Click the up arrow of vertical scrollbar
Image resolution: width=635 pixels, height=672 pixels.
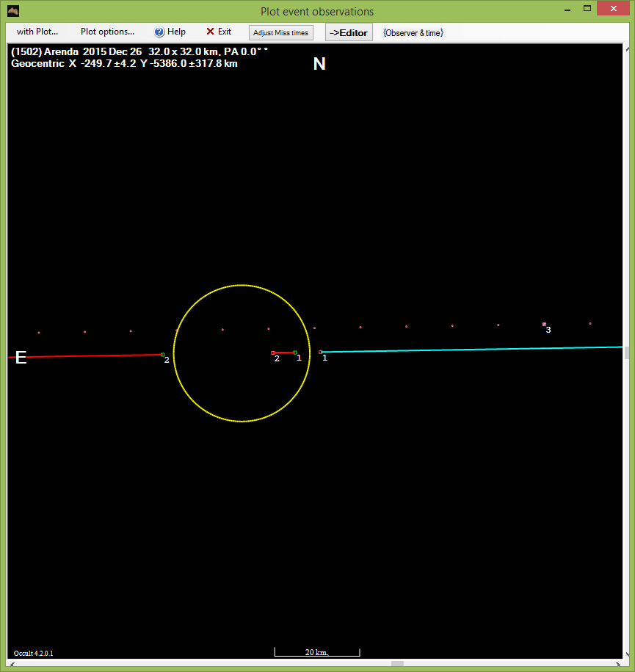click(627, 48)
